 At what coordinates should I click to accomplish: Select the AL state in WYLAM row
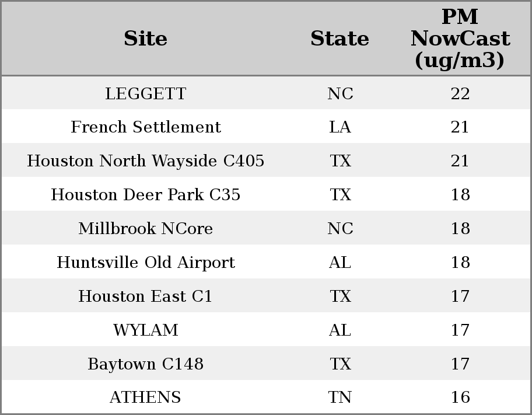pos(339,330)
